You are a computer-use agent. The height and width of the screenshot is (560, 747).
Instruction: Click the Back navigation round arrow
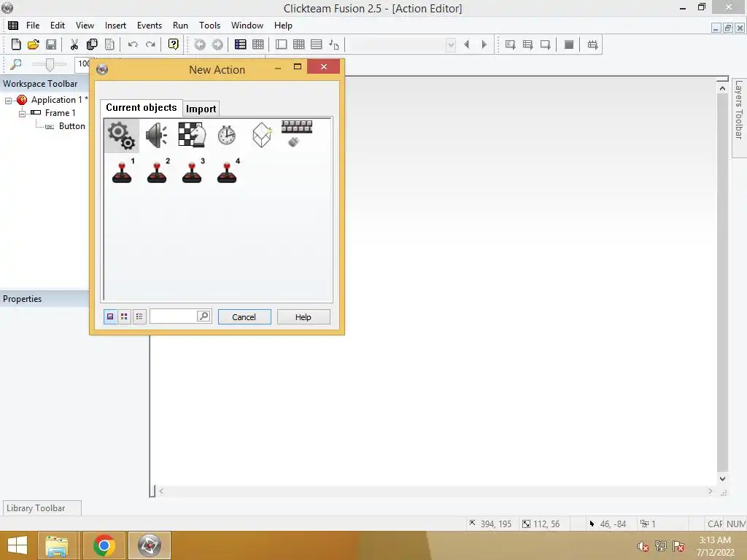[x=200, y=44]
